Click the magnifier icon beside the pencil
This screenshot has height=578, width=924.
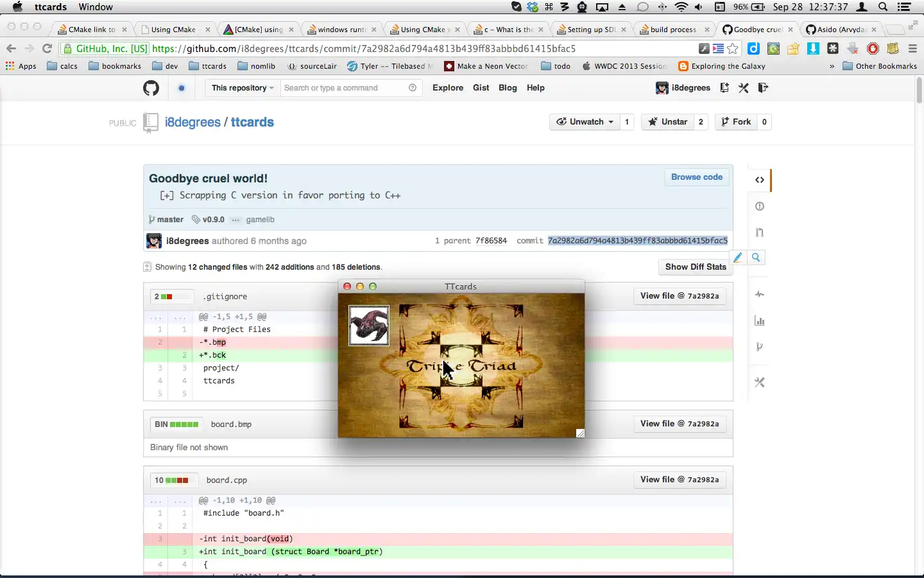click(x=756, y=258)
